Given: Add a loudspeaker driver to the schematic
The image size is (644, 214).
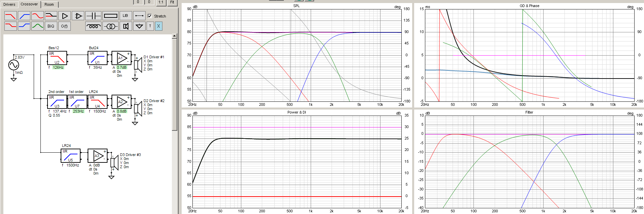Looking at the screenshot, I should [125, 26].
